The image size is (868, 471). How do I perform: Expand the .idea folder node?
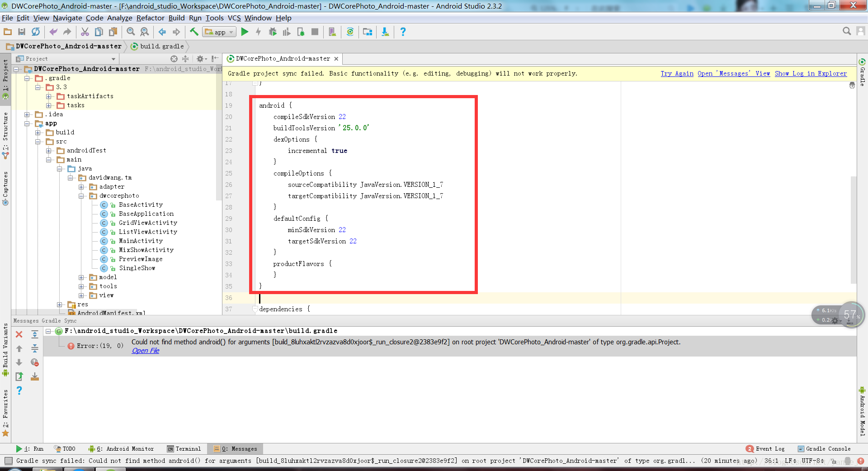27,114
